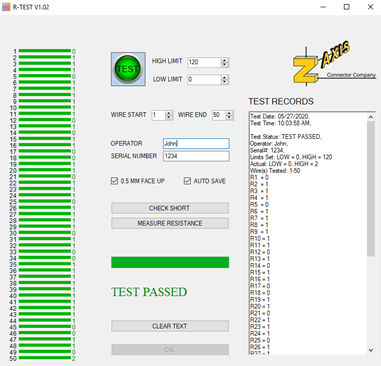Click the test records scrollbar down arrow
Image resolution: width=381 pixels, height=366 pixels.
(x=371, y=350)
